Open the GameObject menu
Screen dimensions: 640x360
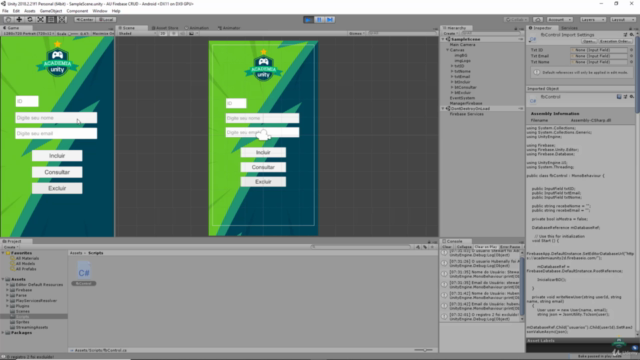[x=51, y=11]
